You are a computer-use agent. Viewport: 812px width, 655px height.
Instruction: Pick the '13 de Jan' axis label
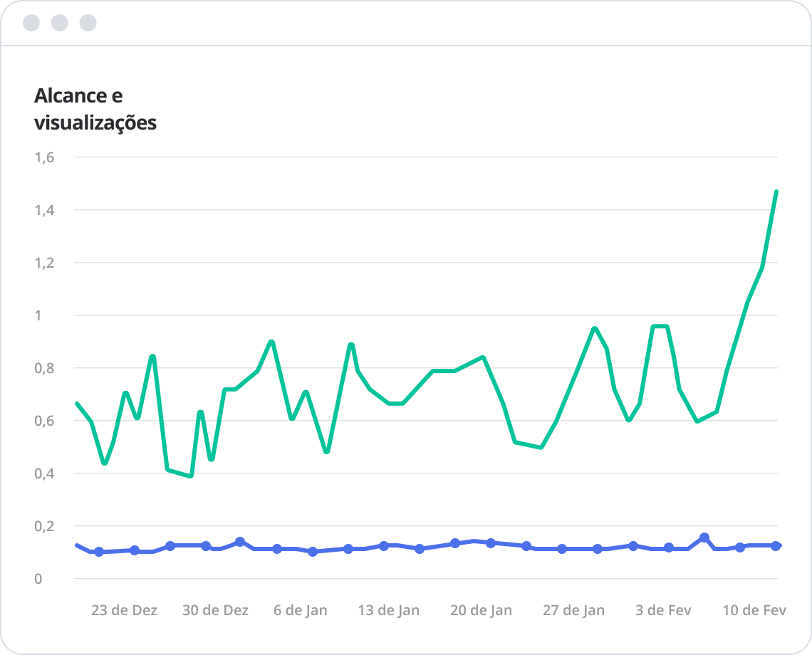389,610
